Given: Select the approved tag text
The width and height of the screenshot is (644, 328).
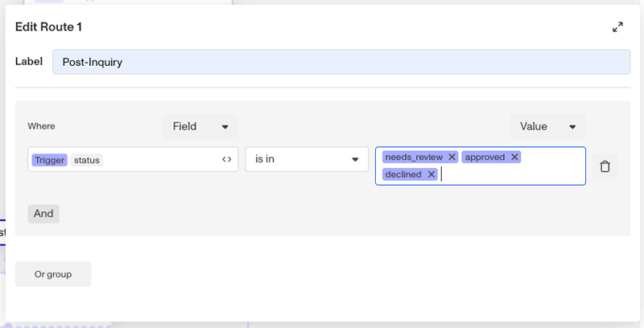Looking at the screenshot, I should (x=485, y=157).
